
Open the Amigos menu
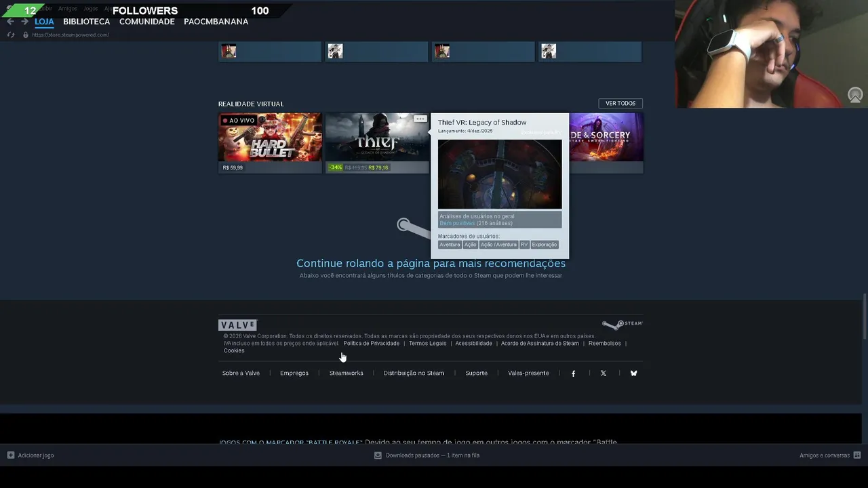click(67, 9)
